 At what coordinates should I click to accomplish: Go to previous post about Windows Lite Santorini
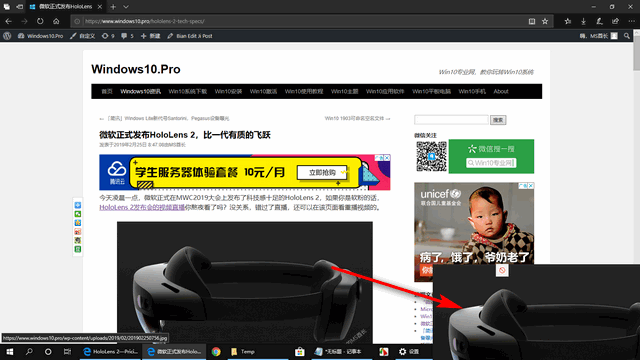(164, 118)
